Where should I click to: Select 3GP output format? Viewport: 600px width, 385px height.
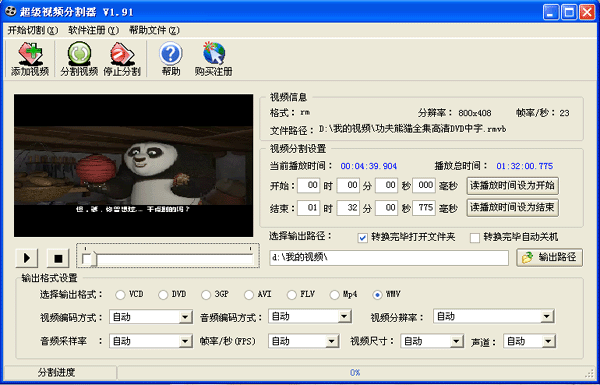206,295
